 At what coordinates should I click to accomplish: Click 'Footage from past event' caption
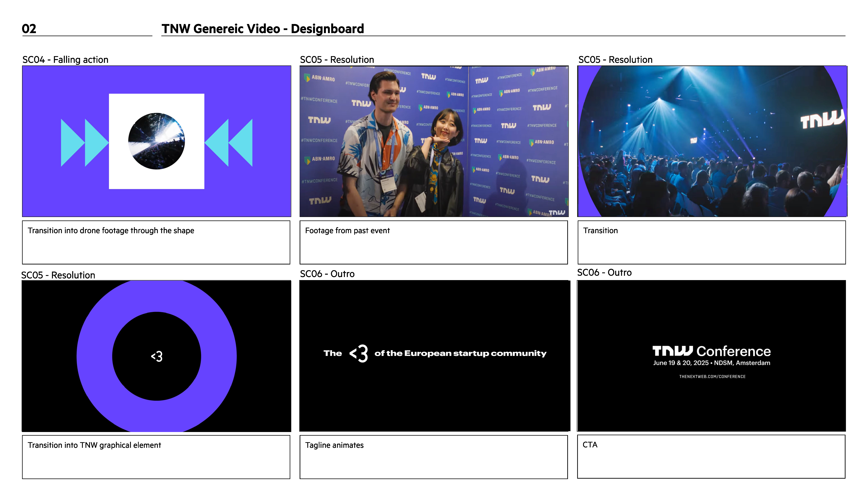(347, 231)
